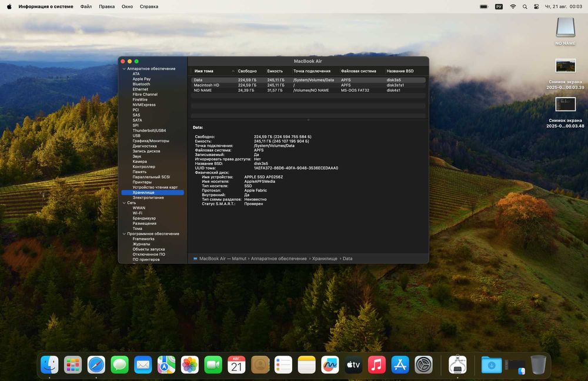
Task: Collapse the Сеть section
Action: [x=124, y=202]
